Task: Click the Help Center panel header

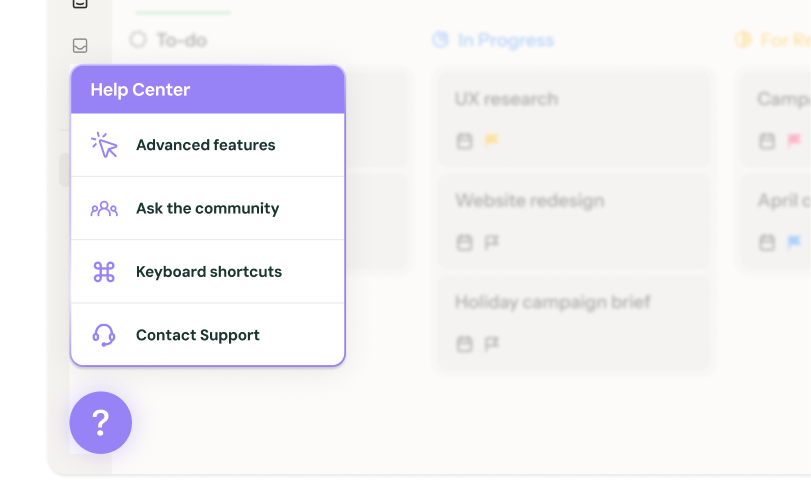Action: [208, 90]
